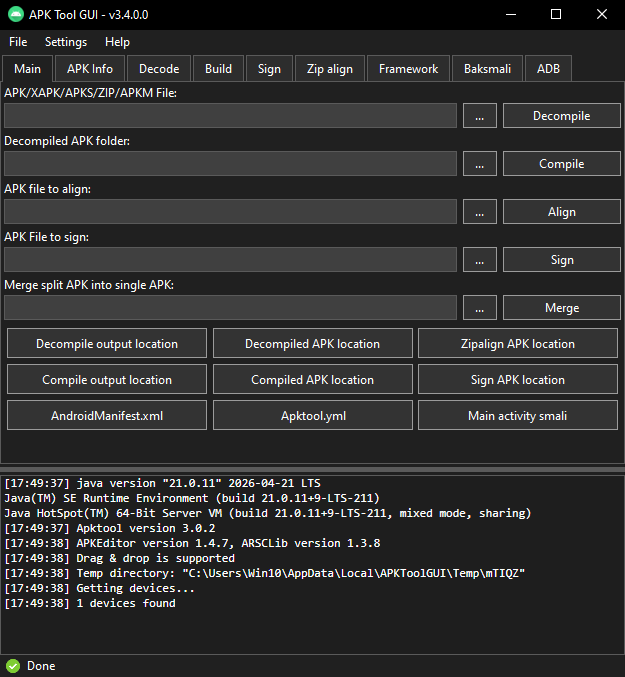Switch to the APK Info tab
625x677 pixels.
coord(90,69)
